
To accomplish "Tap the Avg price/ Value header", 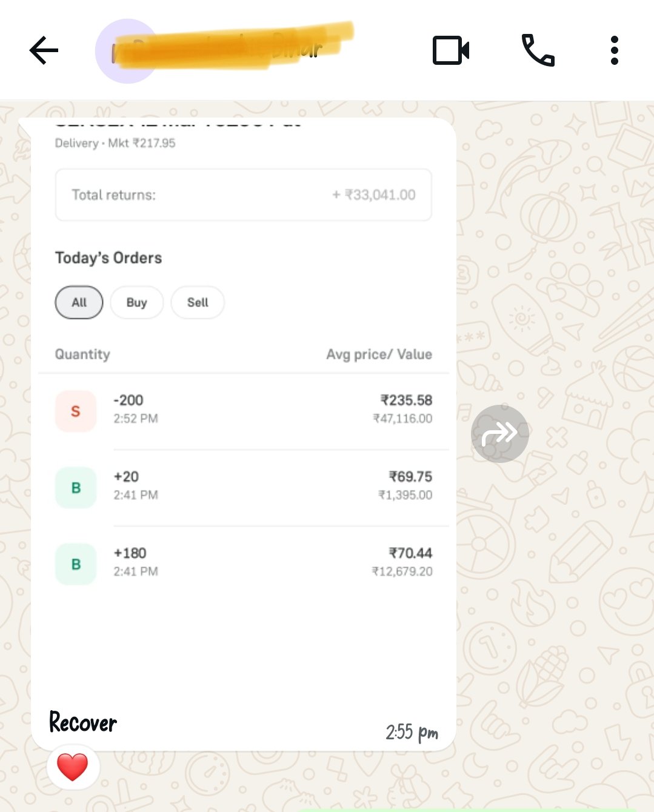I will [x=379, y=354].
